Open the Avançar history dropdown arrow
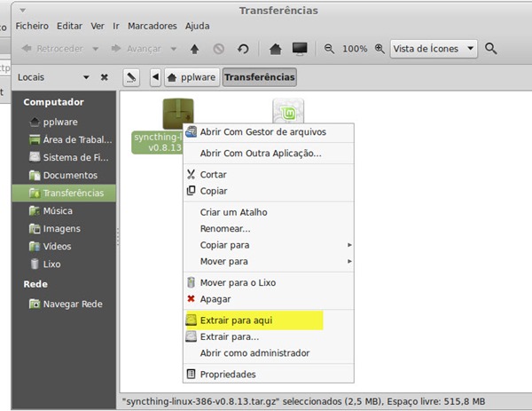The image size is (532, 411). pyautogui.click(x=174, y=49)
